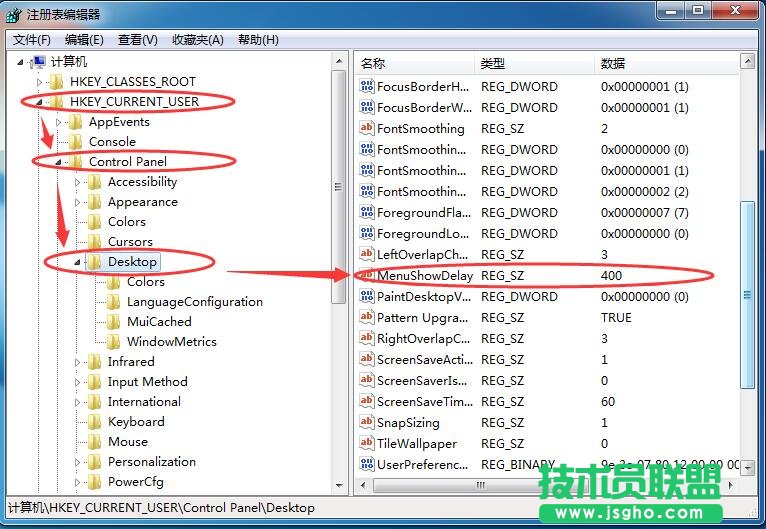Open the 文件(F) menu
766x529 pixels.
coord(32,40)
